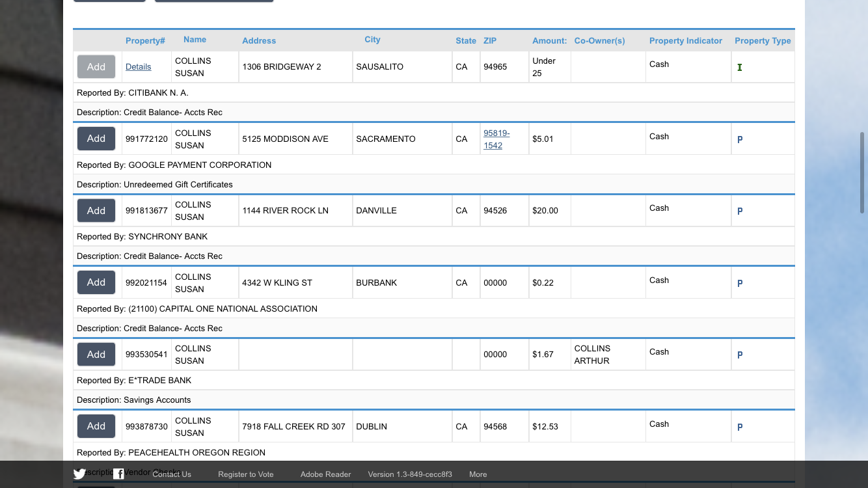Sort by State column header

click(x=466, y=40)
